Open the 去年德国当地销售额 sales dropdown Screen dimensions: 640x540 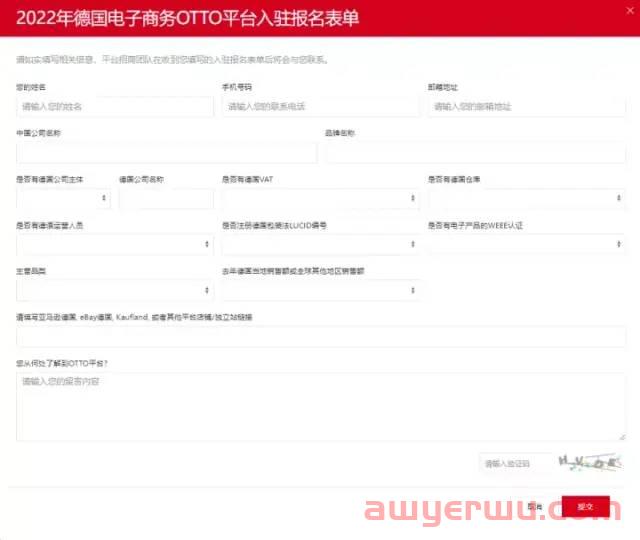[320, 290]
